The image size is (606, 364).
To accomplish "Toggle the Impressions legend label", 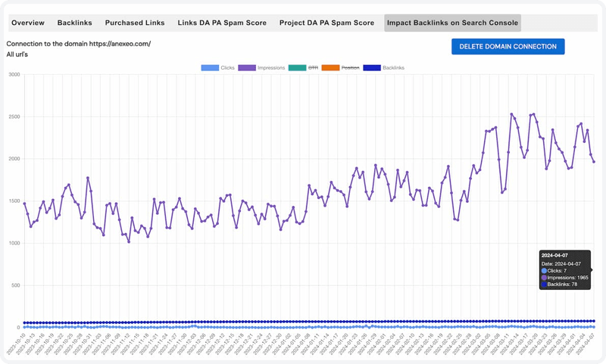I will (271, 67).
